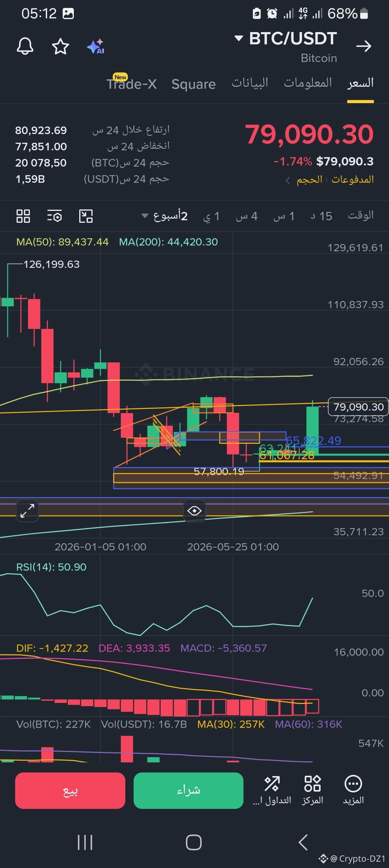Open the التداول trading tools icon

coord(272,790)
